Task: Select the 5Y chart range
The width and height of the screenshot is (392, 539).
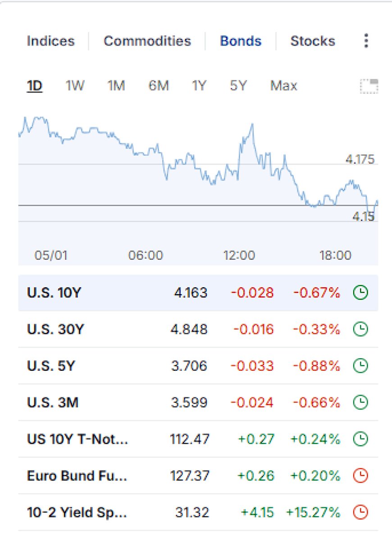Action: (238, 86)
